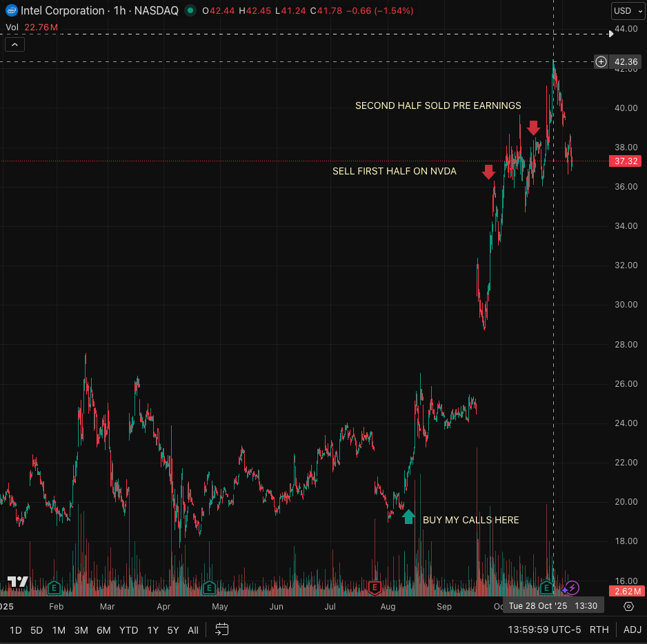Open timezone menu showing 13:59:59 UTC-5
The image size is (647, 644).
pyautogui.click(x=544, y=630)
